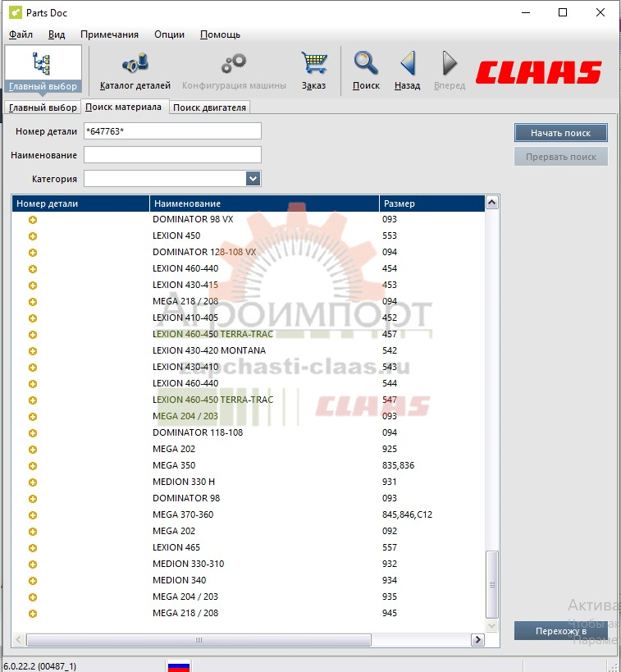The width and height of the screenshot is (621, 672).
Task: Click the vertical scrollbar up arrow
Action: (x=492, y=203)
